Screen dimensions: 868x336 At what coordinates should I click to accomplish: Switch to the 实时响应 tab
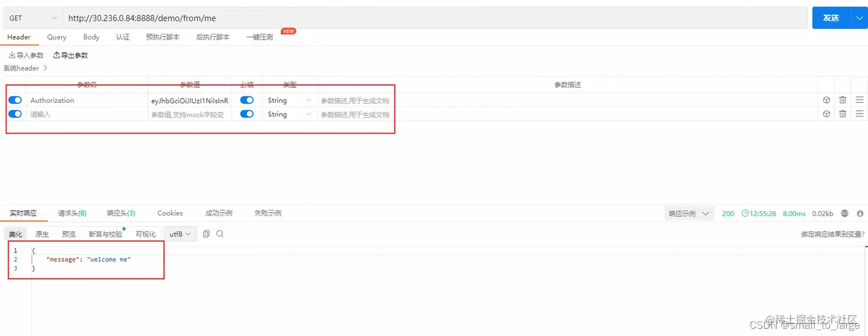[23, 213]
